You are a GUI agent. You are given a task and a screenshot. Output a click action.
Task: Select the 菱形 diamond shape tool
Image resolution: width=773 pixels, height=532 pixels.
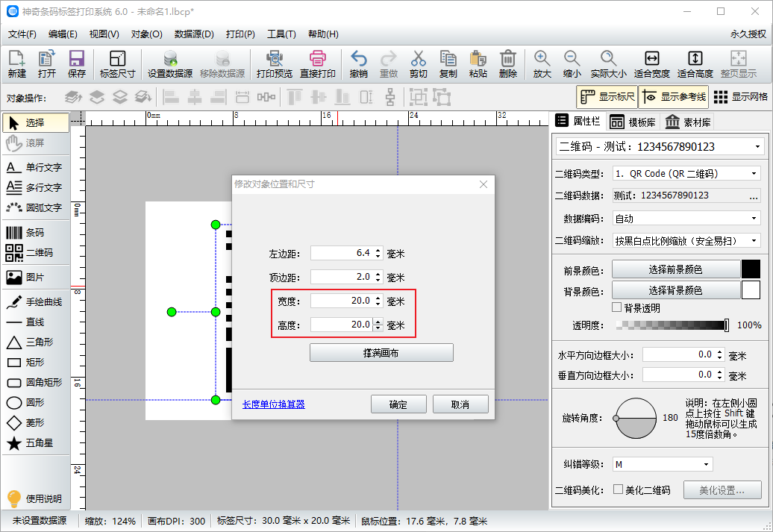36,422
